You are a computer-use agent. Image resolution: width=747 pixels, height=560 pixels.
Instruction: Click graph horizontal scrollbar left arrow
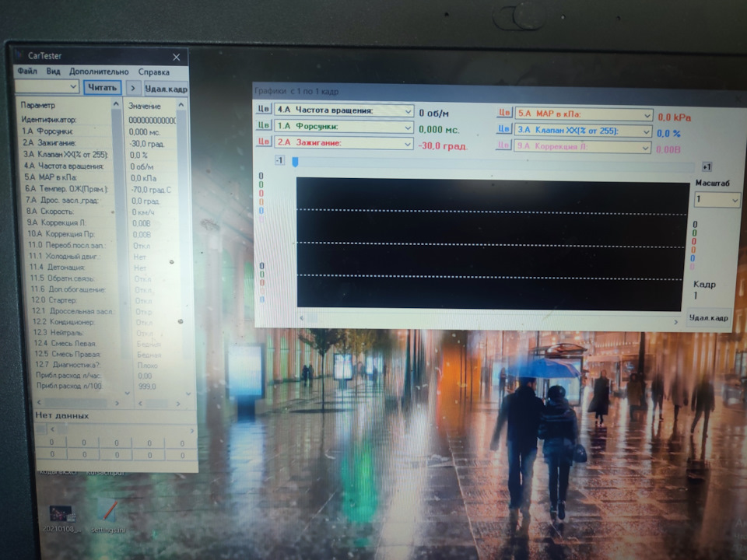point(302,317)
